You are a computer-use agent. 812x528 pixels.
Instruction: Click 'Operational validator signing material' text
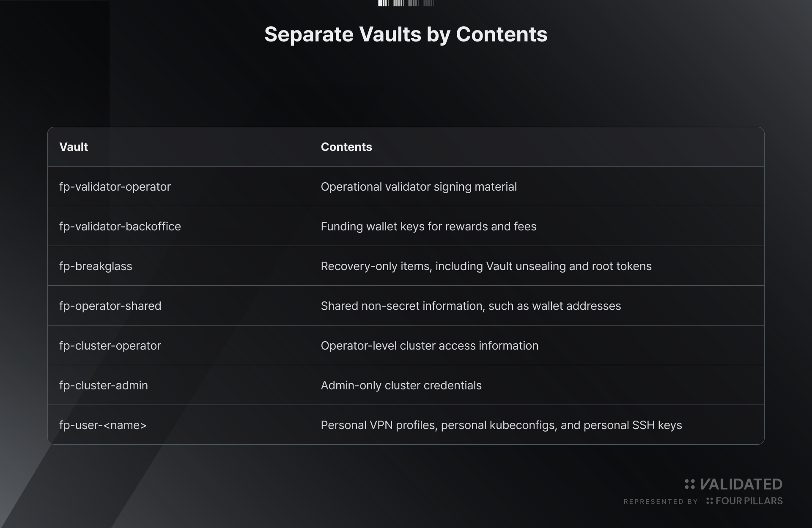(419, 186)
